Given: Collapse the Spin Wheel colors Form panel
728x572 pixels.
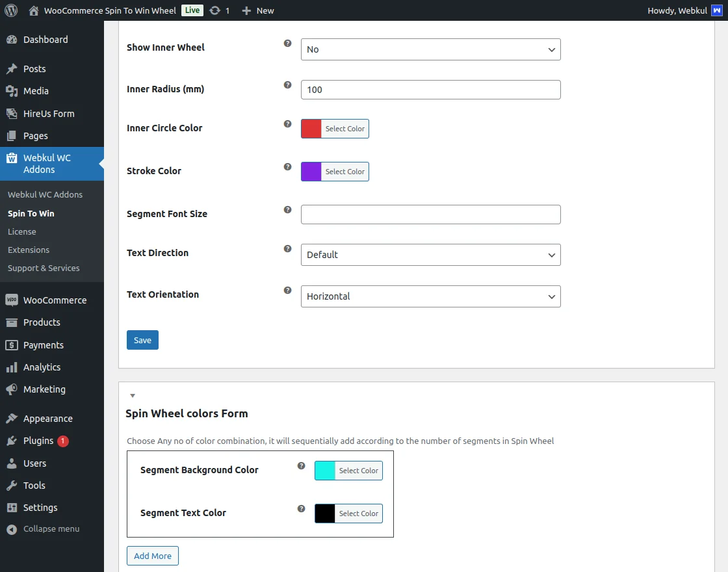Looking at the screenshot, I should (133, 395).
